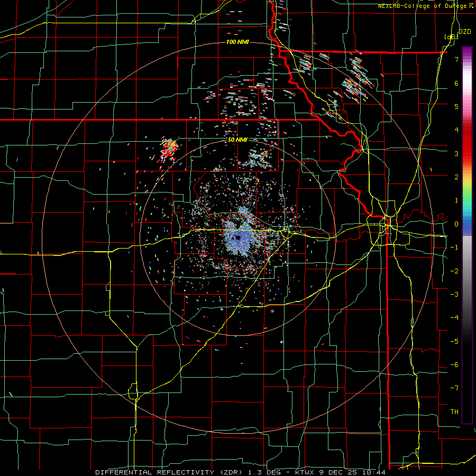Click the -1 value on the scale
Viewport: 476px width, 476px height.
pos(454,248)
